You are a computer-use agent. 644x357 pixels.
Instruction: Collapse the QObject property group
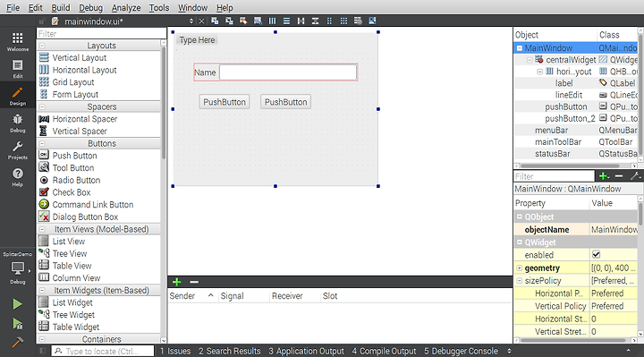tap(520, 217)
